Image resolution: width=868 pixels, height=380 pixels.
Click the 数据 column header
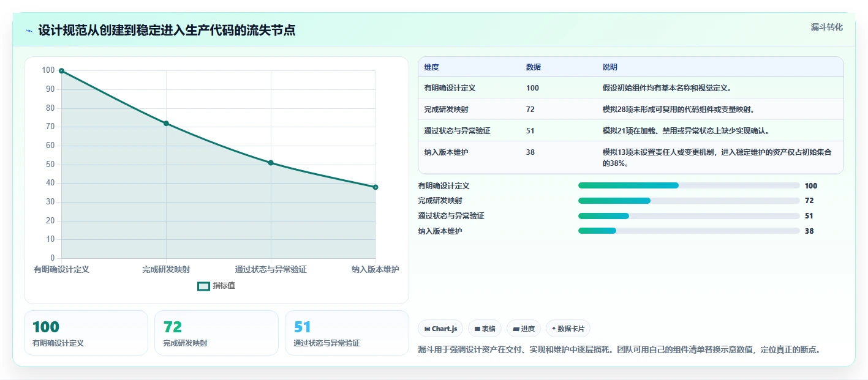coord(533,67)
